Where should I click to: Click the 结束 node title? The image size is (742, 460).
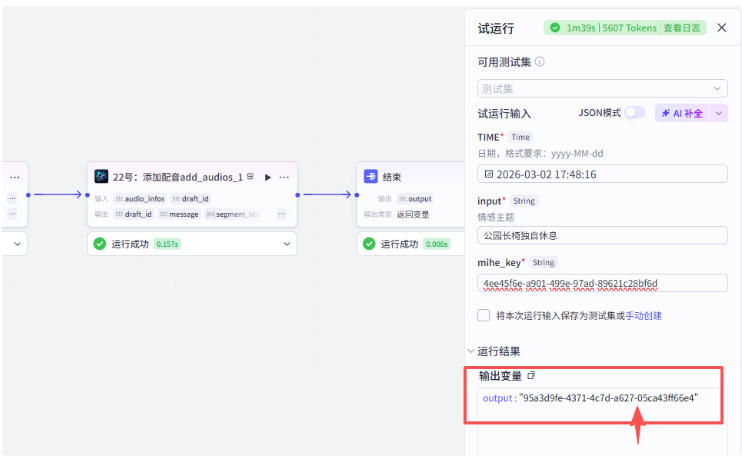(x=391, y=177)
